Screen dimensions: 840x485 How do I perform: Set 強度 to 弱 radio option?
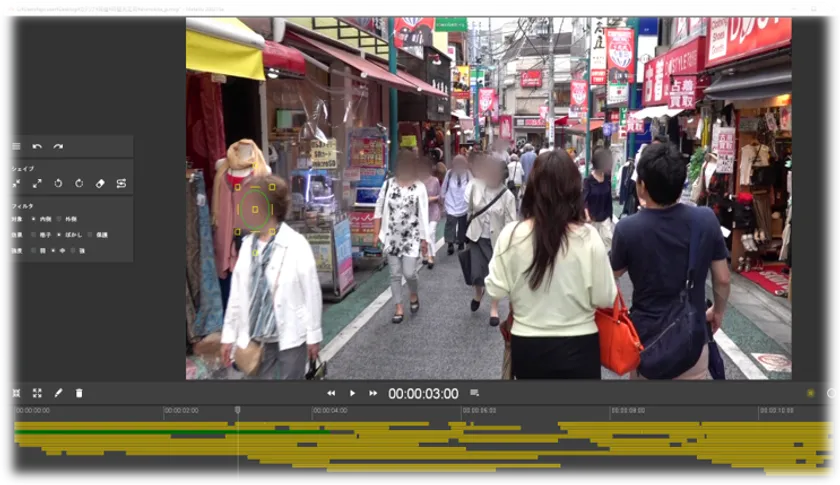[x=33, y=251]
